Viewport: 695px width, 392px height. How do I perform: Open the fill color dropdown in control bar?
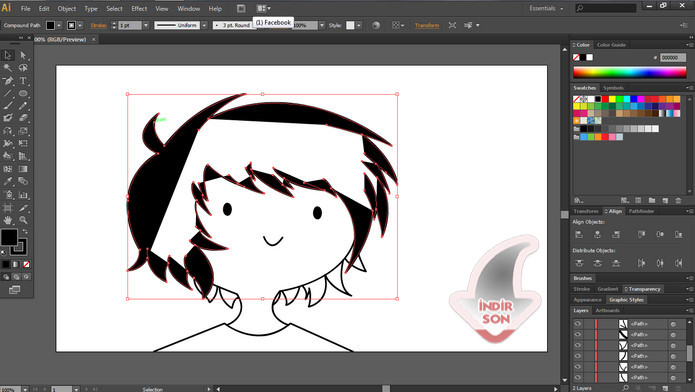point(59,25)
